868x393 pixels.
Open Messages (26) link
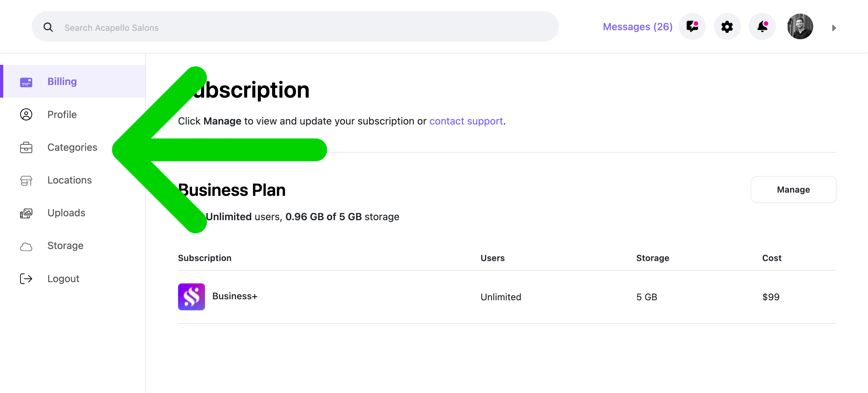637,27
